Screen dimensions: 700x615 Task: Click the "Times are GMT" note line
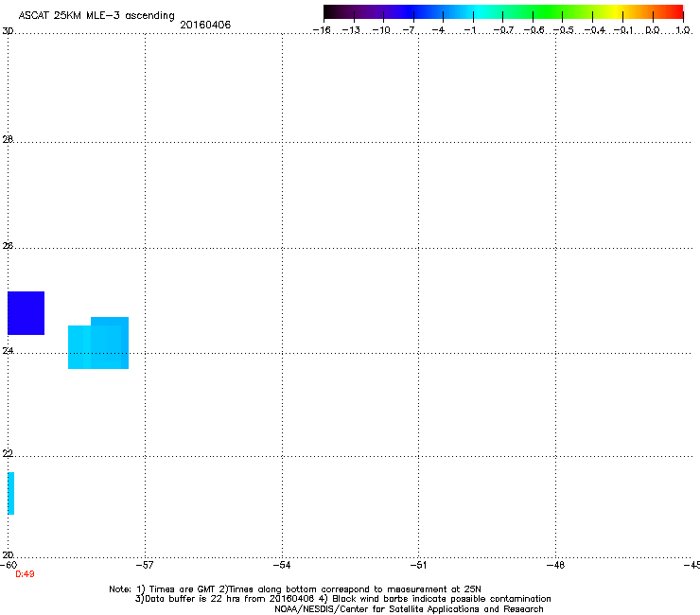tap(295, 589)
